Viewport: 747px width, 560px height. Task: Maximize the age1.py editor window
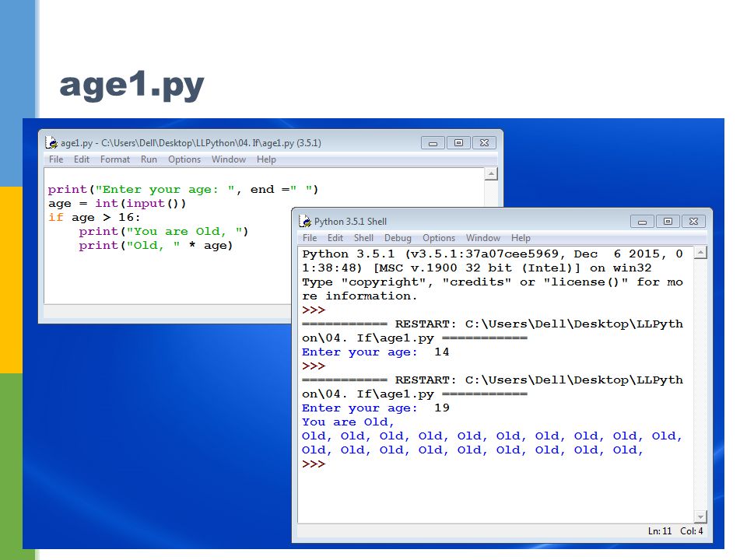458,143
